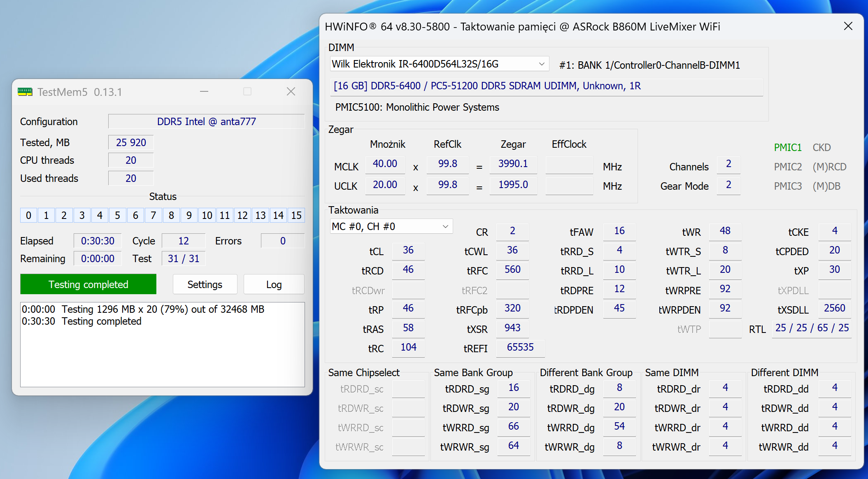The width and height of the screenshot is (868, 479).
Task: Close the TestMem5 window
Action: (291, 91)
